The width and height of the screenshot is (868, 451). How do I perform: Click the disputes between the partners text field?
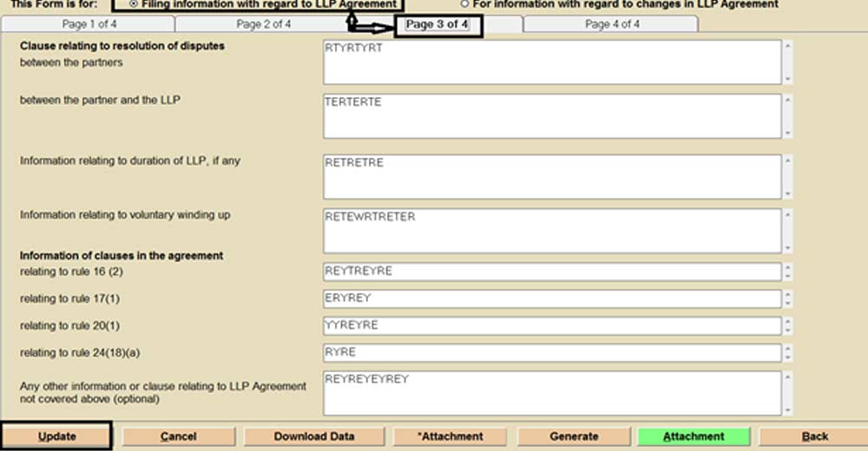point(551,62)
